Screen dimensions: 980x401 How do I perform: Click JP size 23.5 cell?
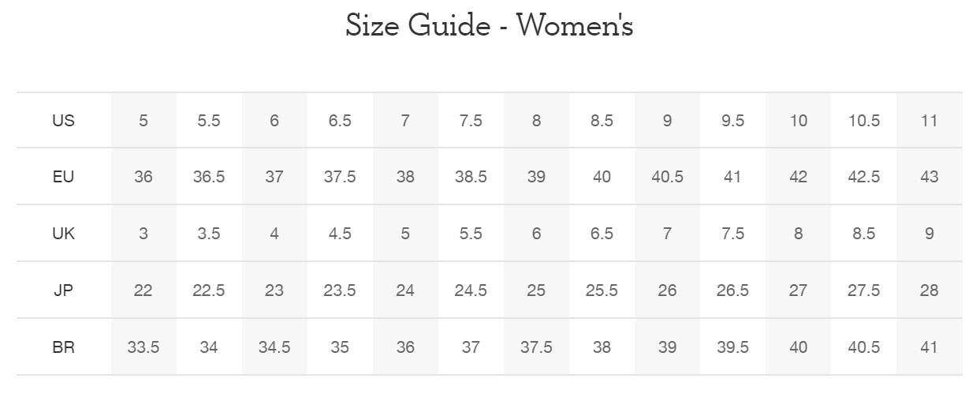pos(340,290)
